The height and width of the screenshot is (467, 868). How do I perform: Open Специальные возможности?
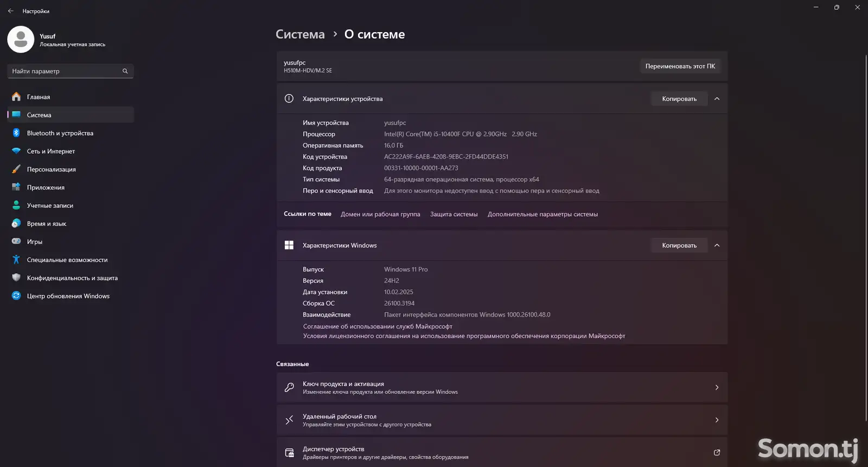click(x=71, y=260)
